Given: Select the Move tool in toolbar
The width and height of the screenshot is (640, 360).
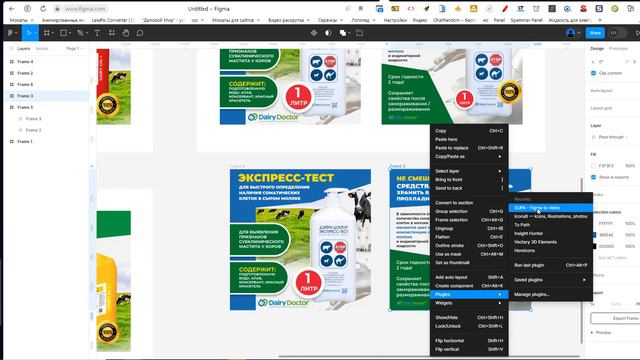Looking at the screenshot, I should tap(29, 33).
